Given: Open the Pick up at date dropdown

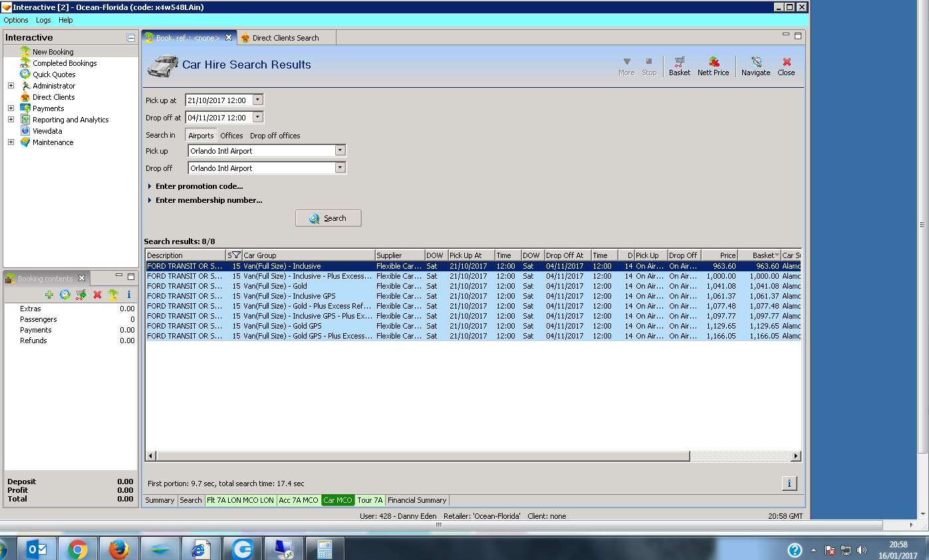Looking at the screenshot, I should (258, 100).
